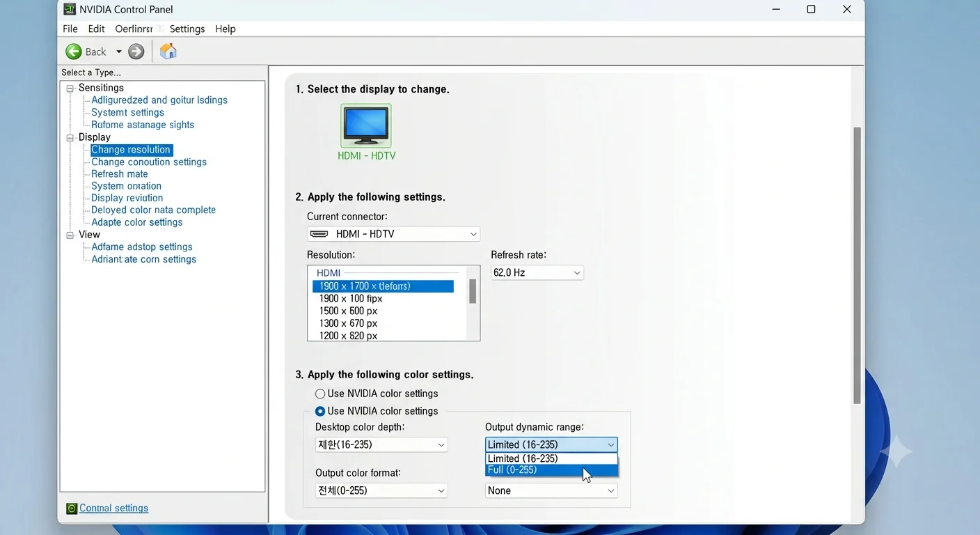Select Systemt settings in the tree
The height and width of the screenshot is (535, 980).
click(128, 113)
